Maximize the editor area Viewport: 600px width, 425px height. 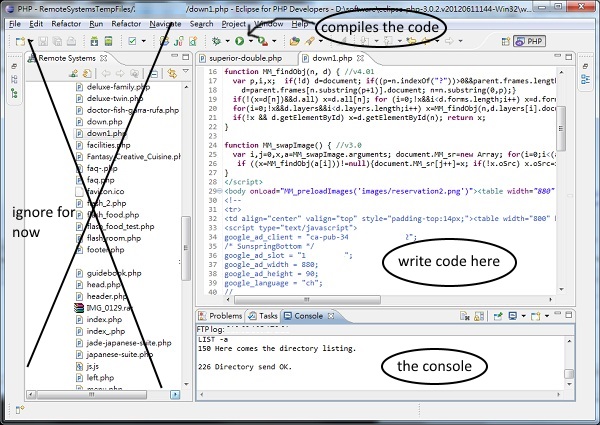[569, 57]
